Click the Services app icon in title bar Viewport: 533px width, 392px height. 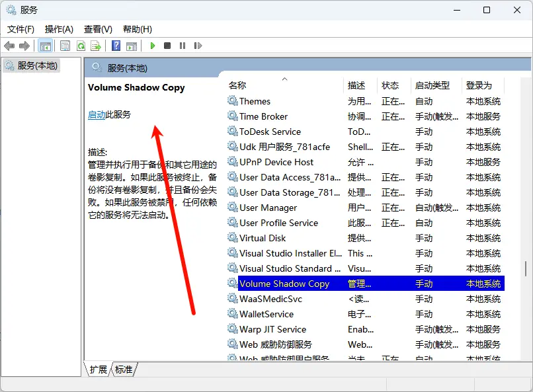coord(11,10)
